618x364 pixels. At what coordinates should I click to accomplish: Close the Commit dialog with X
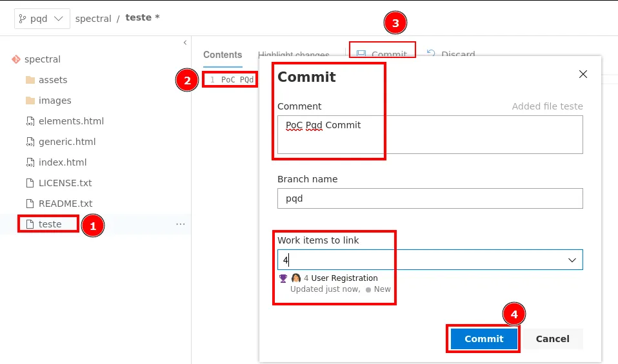pos(583,74)
